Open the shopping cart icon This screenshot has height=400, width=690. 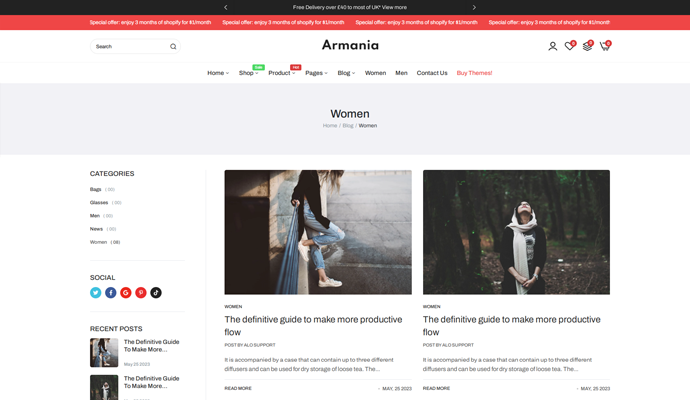[604, 46]
